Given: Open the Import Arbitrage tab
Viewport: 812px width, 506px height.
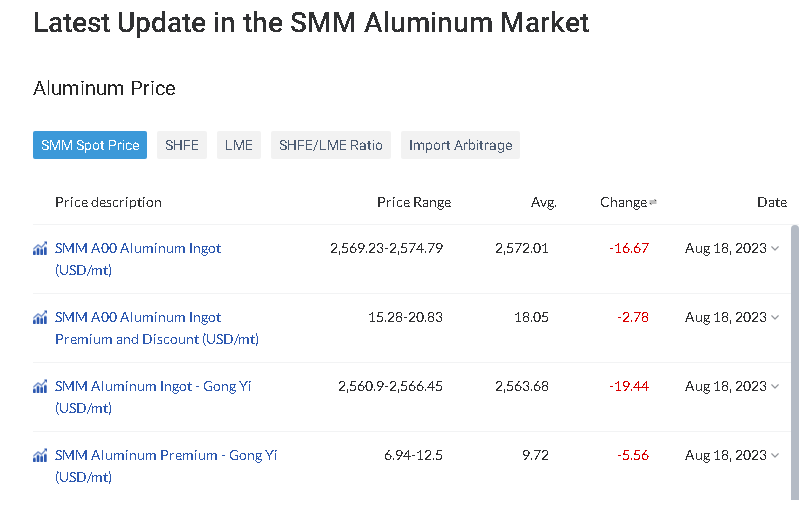Looking at the screenshot, I should point(460,145).
